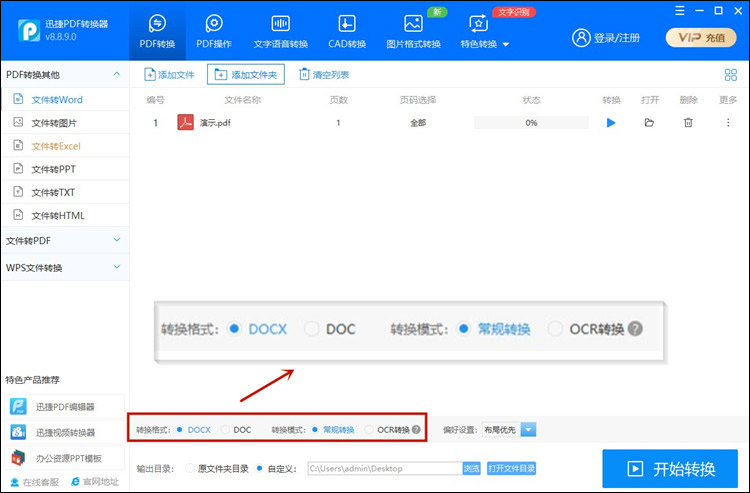Select 原文件夹目录 output radio button
750x493 pixels.
[189, 468]
